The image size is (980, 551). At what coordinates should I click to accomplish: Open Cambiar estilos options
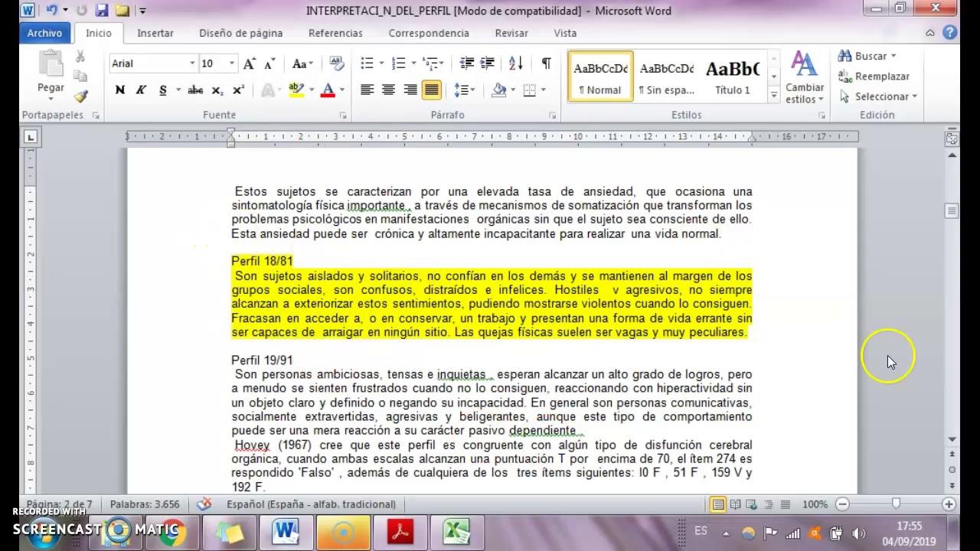click(x=804, y=77)
